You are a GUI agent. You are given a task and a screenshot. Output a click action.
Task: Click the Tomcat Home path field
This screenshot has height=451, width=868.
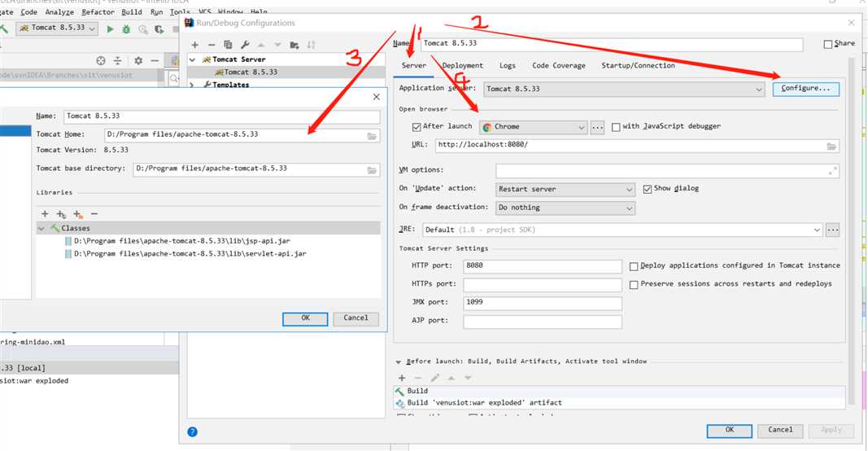point(242,134)
